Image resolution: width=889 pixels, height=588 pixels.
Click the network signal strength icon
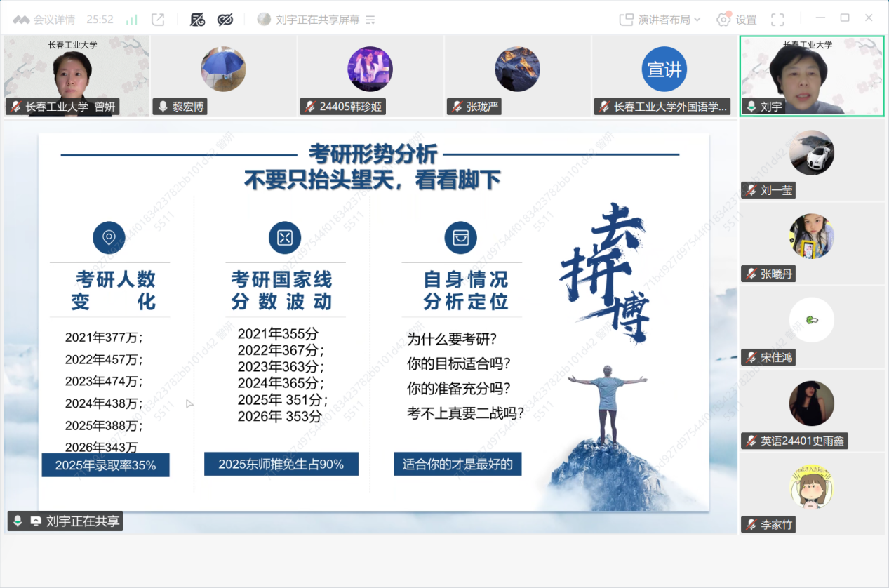tap(131, 20)
